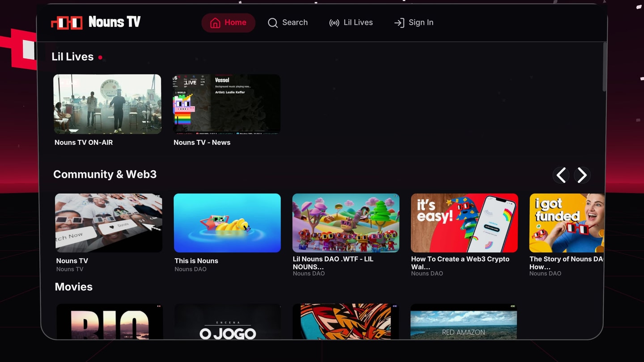Click Sign In text
This screenshot has width=644, height=362.
coord(421,22)
